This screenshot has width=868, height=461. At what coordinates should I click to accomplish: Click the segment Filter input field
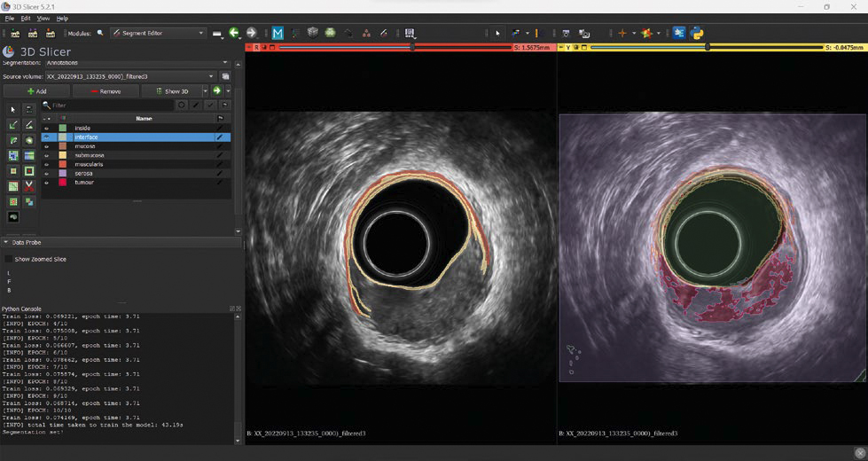[108, 105]
